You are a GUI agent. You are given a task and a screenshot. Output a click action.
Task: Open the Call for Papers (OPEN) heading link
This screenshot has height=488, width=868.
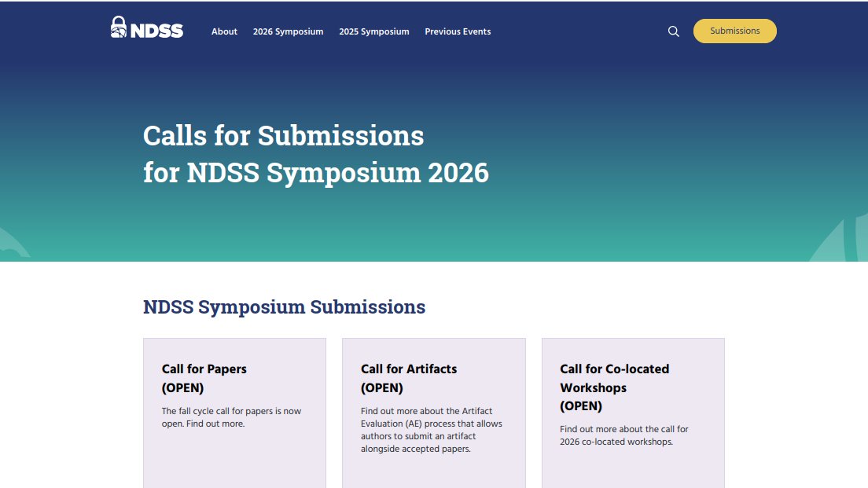coord(204,378)
